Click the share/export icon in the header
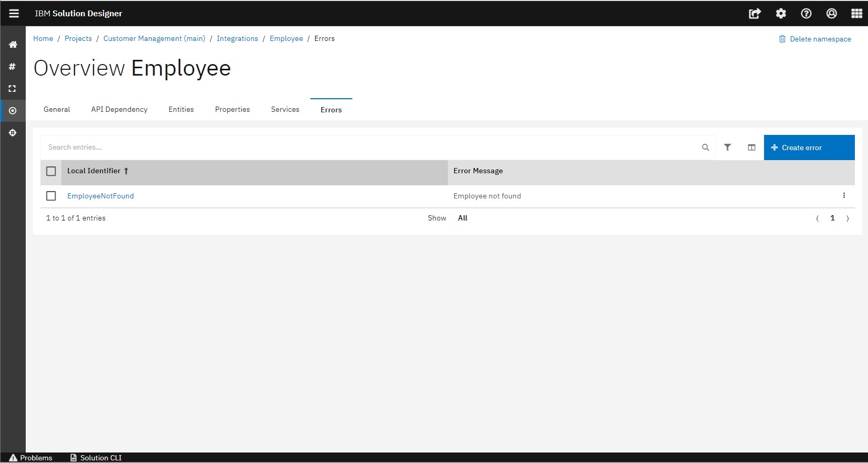Screen dimensions: 868x463 [755, 14]
